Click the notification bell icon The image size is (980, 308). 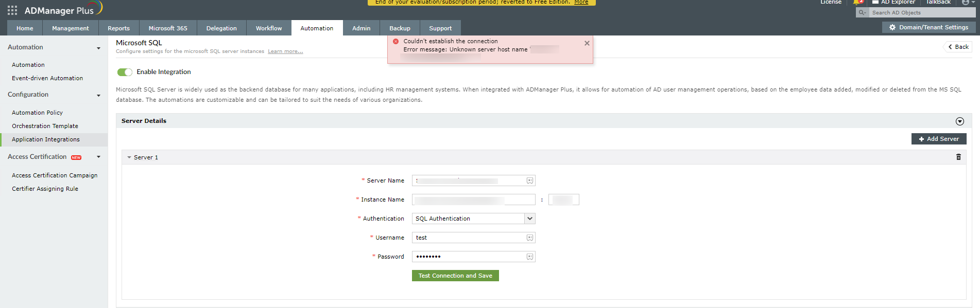click(x=857, y=3)
